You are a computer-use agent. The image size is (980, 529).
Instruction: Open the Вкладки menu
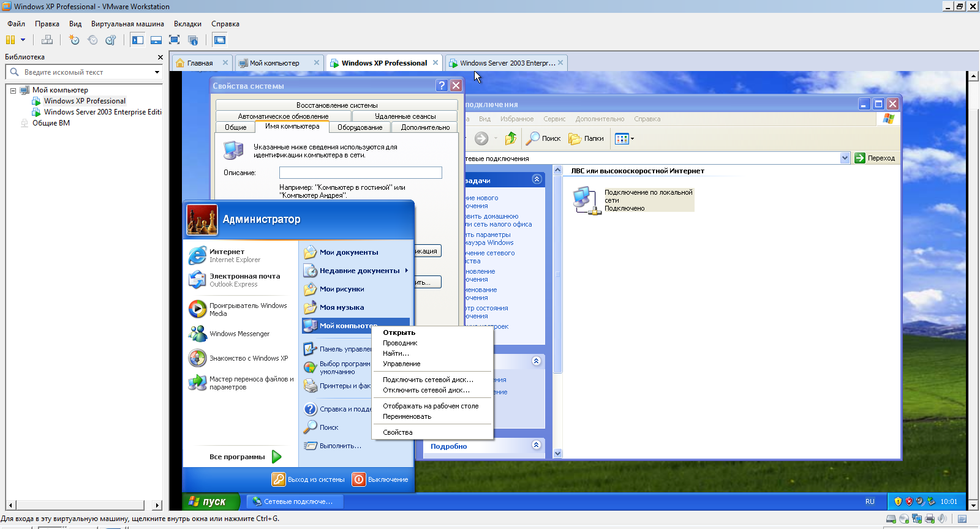pos(187,24)
